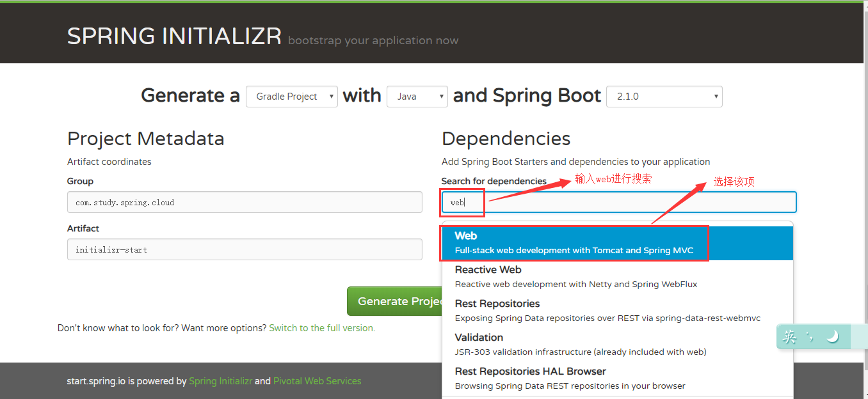Open the Pivotal Web Services footer link
The height and width of the screenshot is (399, 868).
coord(317,381)
